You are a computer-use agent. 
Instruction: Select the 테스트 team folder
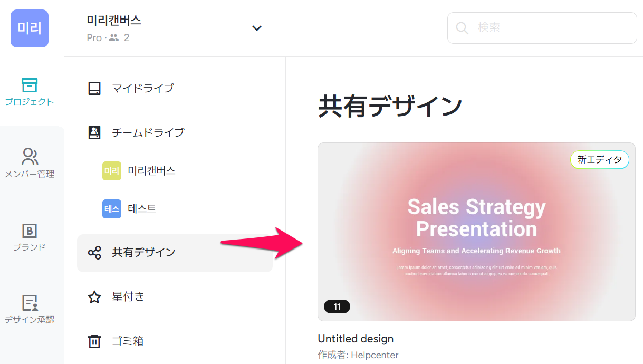coord(142,209)
